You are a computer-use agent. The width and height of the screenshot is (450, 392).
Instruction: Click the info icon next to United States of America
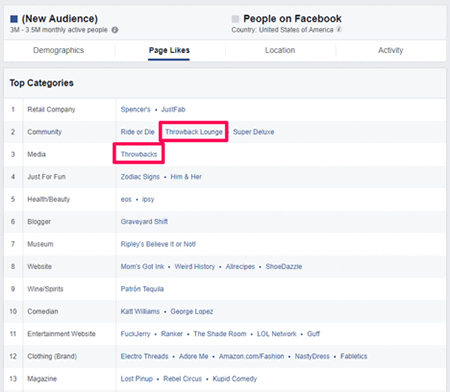point(339,29)
